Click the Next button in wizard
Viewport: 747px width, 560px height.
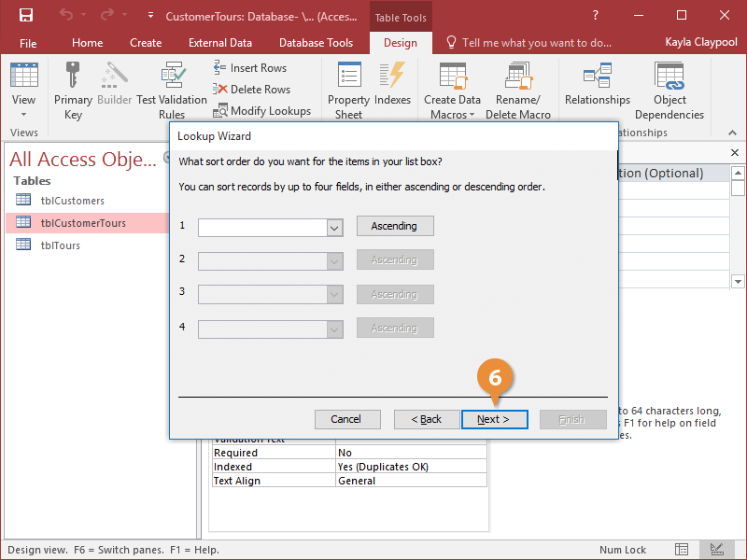(494, 419)
